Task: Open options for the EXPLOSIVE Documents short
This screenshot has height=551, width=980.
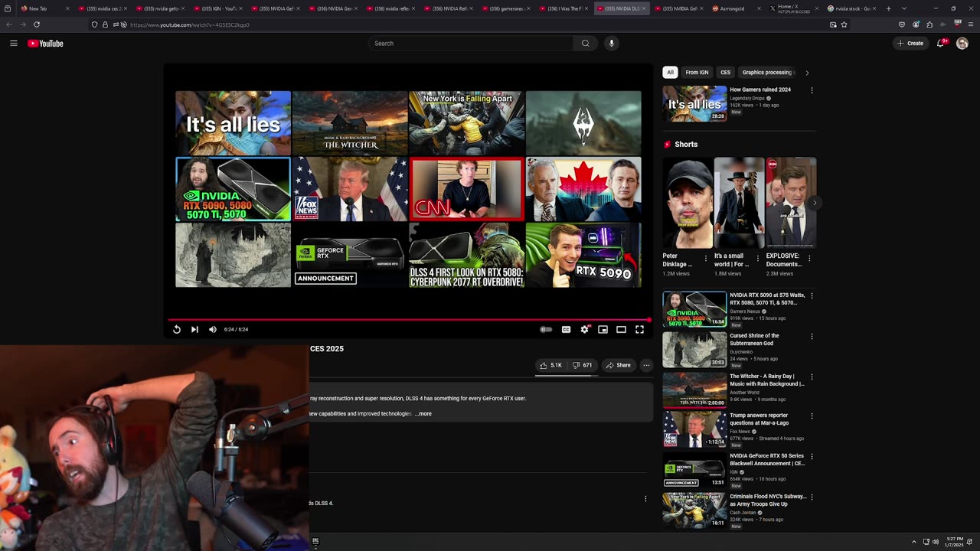Action: [x=809, y=259]
